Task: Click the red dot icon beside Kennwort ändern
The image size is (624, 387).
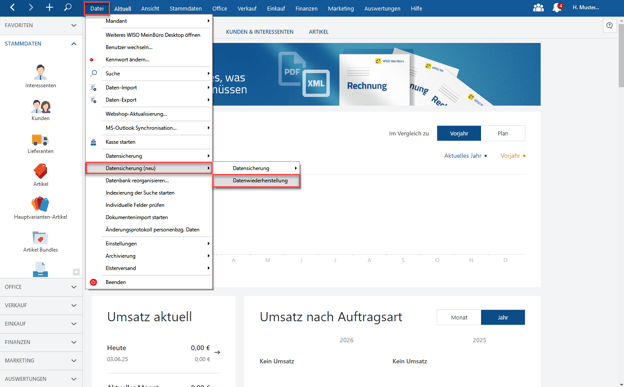Action: [92, 60]
